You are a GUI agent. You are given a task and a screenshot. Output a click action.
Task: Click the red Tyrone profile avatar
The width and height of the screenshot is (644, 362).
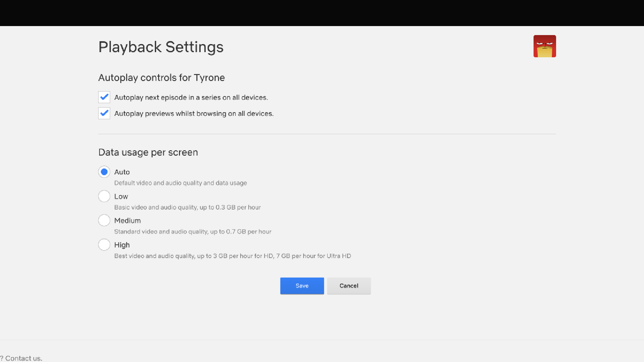545,46
